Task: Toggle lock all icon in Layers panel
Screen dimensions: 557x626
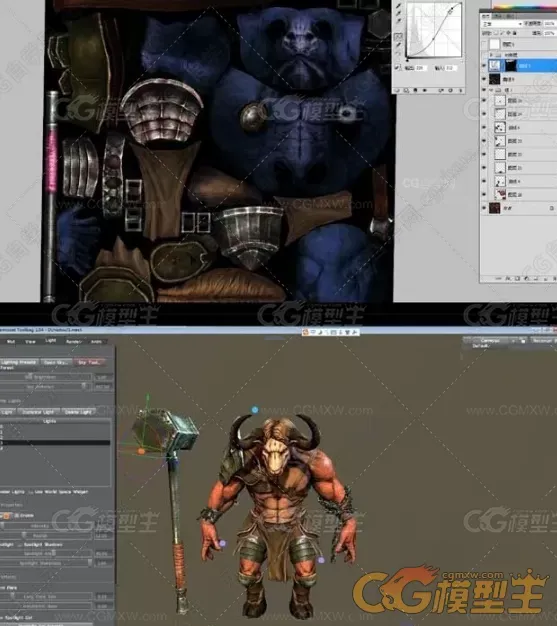Action: point(515,34)
